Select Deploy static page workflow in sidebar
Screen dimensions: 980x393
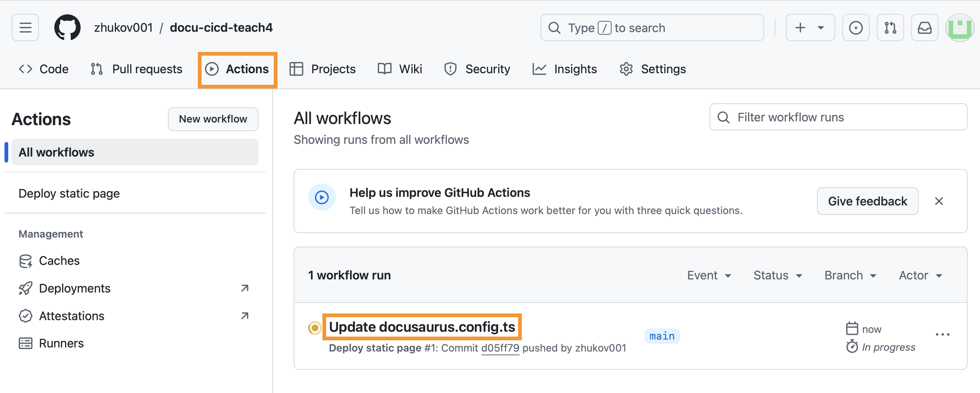click(69, 194)
